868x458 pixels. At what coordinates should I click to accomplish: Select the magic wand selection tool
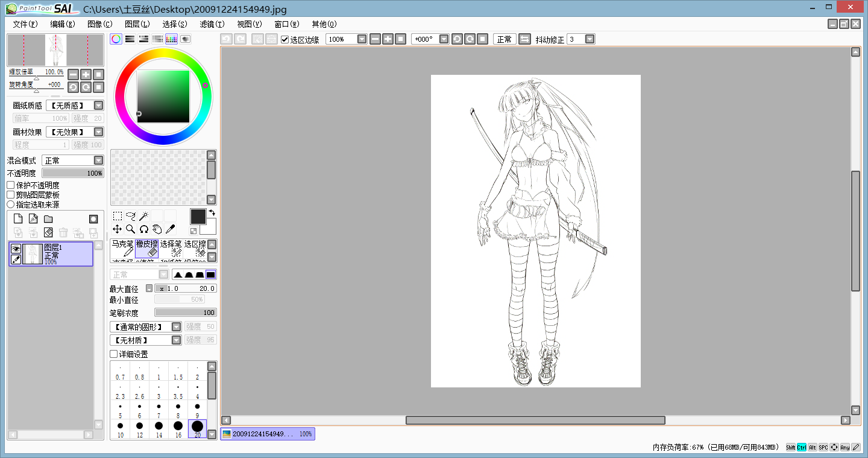coord(143,216)
